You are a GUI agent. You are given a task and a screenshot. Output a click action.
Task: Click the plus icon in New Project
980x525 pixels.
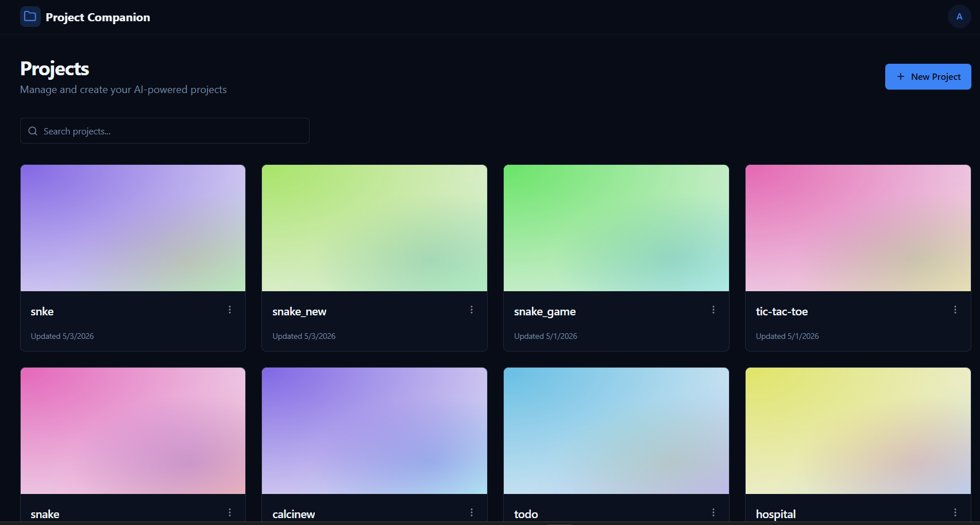tap(901, 76)
